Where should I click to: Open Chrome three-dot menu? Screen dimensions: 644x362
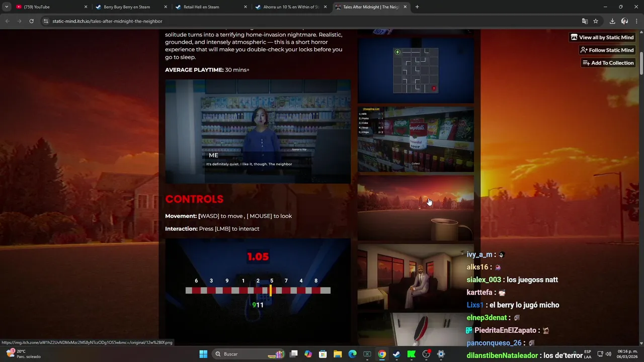coord(636,21)
